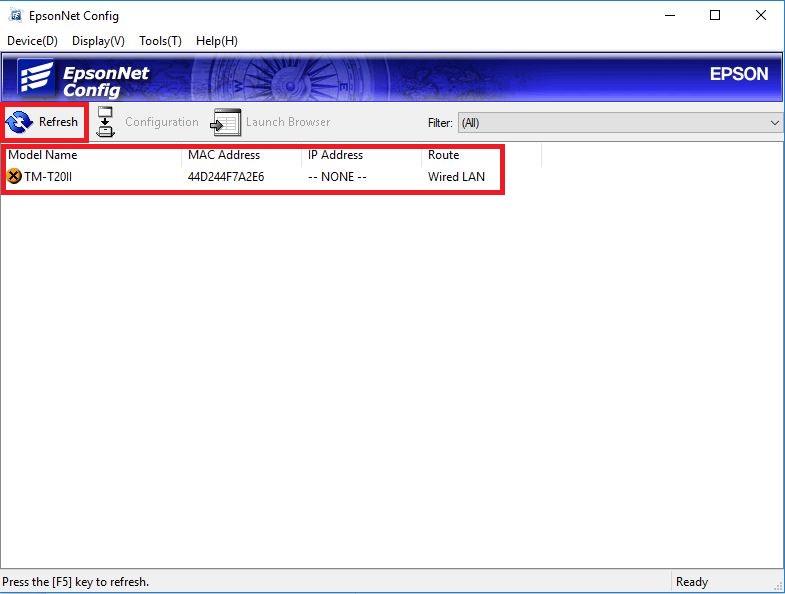Click the EpsonNet Config logo icon in banner

(x=36, y=78)
